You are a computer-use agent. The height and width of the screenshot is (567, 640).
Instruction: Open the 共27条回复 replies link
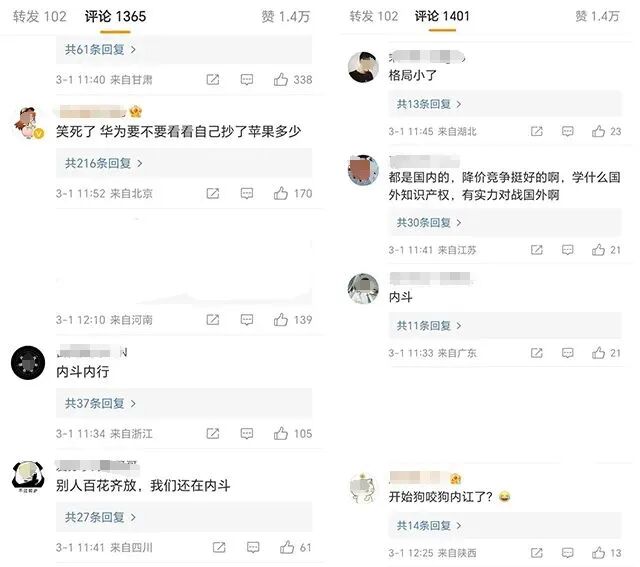click(x=100, y=517)
